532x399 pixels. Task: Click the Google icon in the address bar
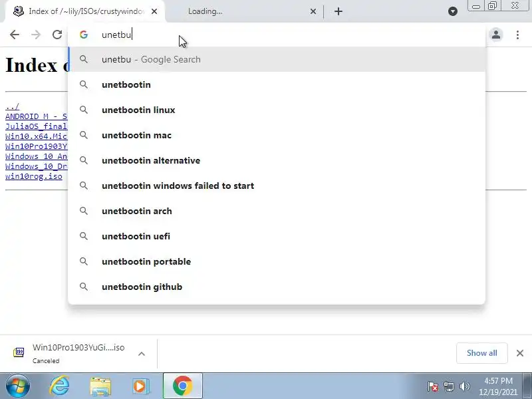coord(84,35)
